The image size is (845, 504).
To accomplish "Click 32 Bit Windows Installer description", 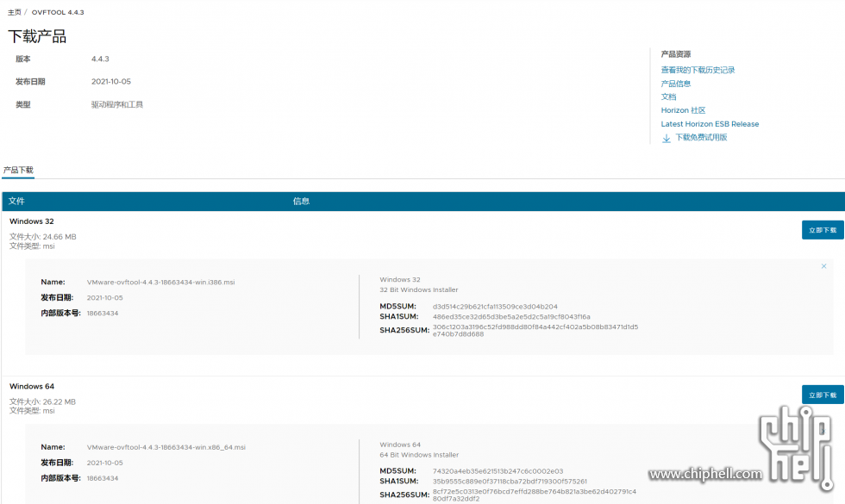I will pos(419,289).
